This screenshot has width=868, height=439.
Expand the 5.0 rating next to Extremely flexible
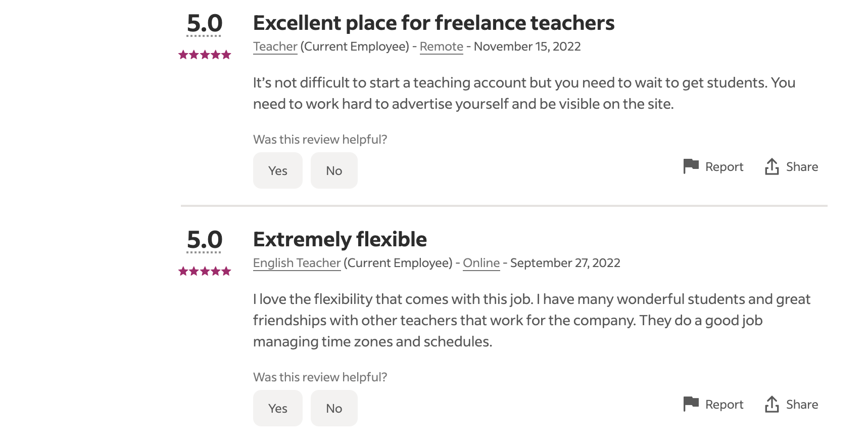pos(205,240)
